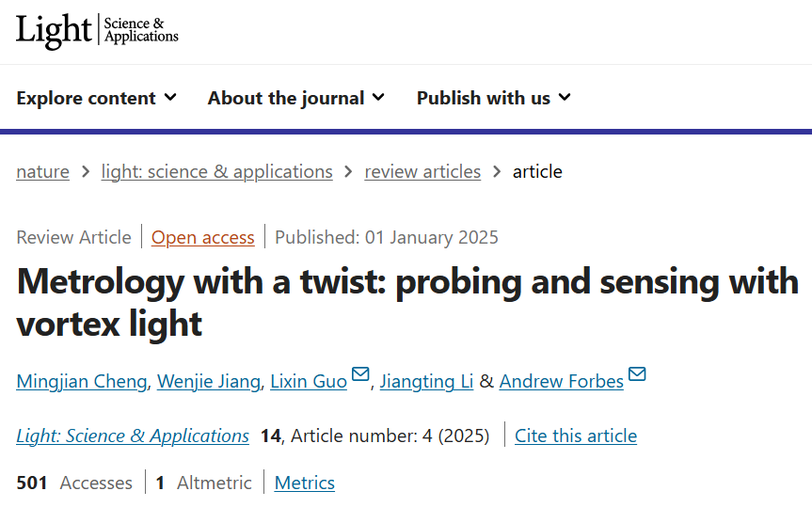Click the Light: Science & Applications logo
This screenshot has height=507, width=812.
coord(97,31)
